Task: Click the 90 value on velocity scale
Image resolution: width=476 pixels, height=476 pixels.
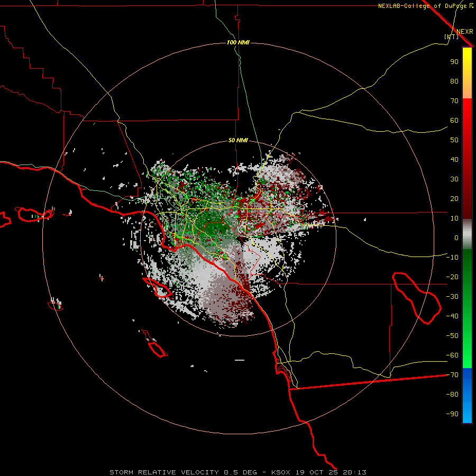Action: tap(454, 62)
